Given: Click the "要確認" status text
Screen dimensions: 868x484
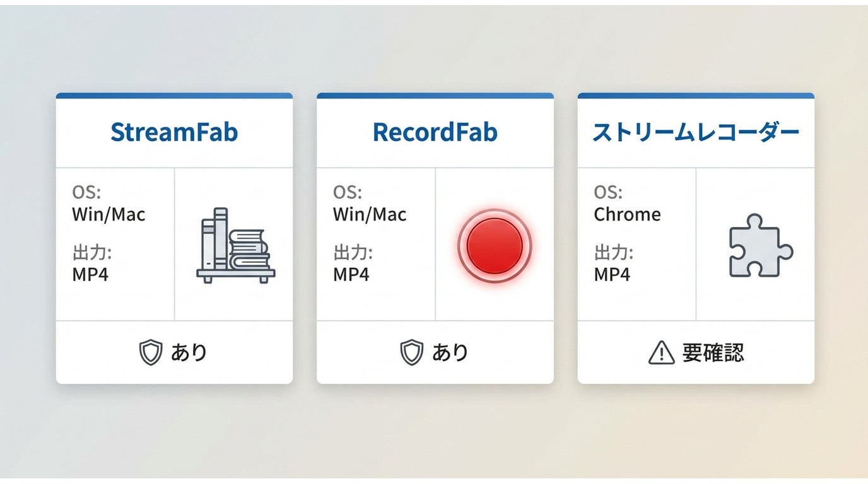Looking at the screenshot, I should [x=713, y=352].
